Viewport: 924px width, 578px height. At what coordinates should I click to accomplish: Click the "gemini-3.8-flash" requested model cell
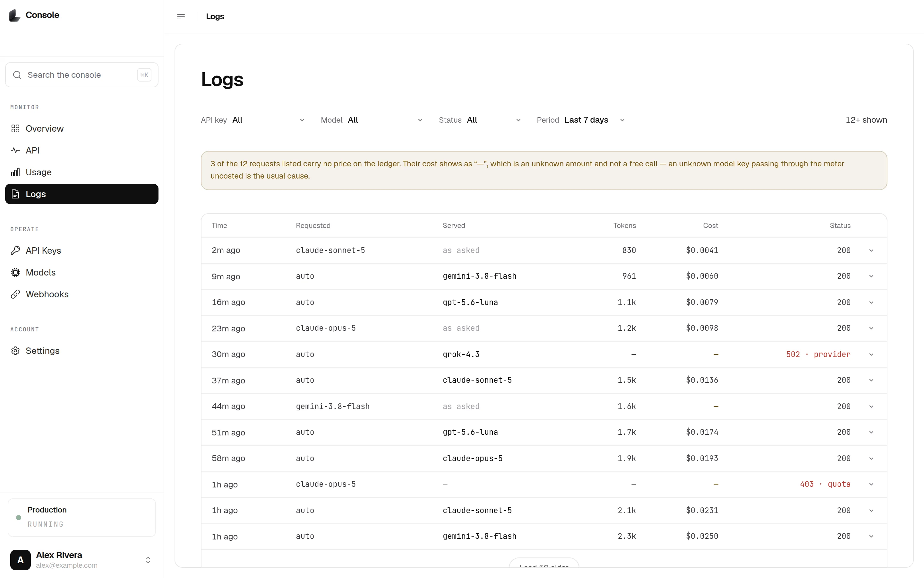pyautogui.click(x=333, y=406)
